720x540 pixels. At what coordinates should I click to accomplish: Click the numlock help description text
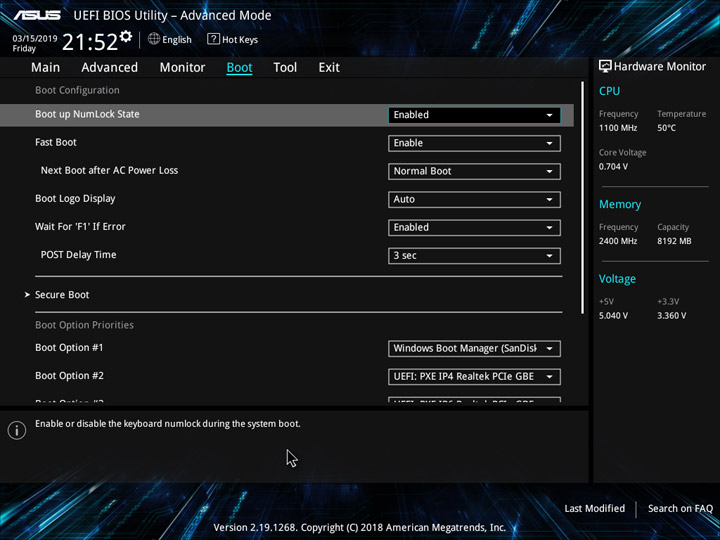click(168, 424)
